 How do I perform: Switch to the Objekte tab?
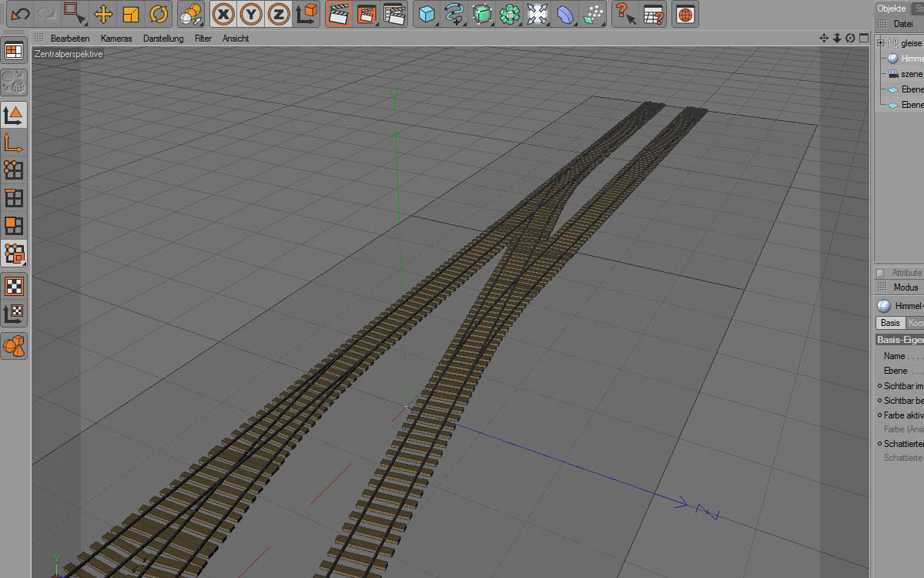tap(891, 8)
